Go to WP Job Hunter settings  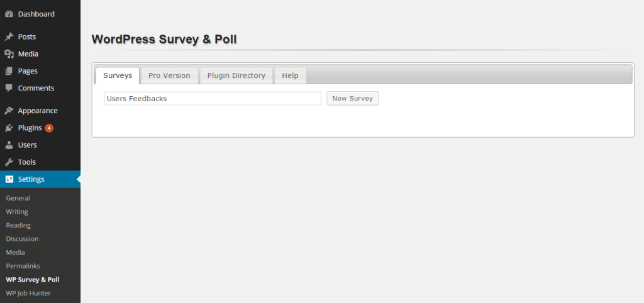(28, 293)
